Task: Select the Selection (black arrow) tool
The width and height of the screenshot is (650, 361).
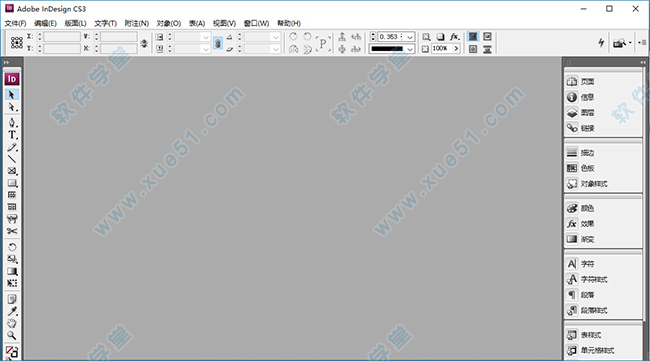Action: (x=12, y=94)
